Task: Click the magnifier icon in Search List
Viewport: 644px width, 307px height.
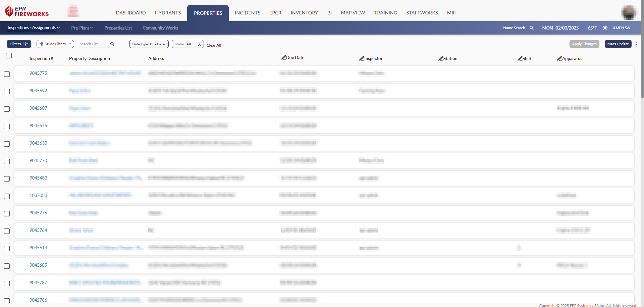Action: pyautogui.click(x=112, y=44)
